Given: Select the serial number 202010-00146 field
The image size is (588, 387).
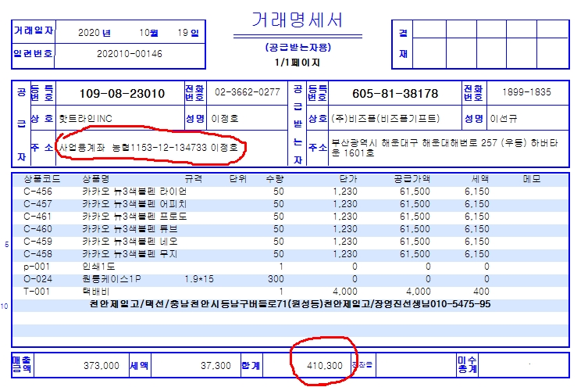Looking at the screenshot, I should [x=130, y=54].
